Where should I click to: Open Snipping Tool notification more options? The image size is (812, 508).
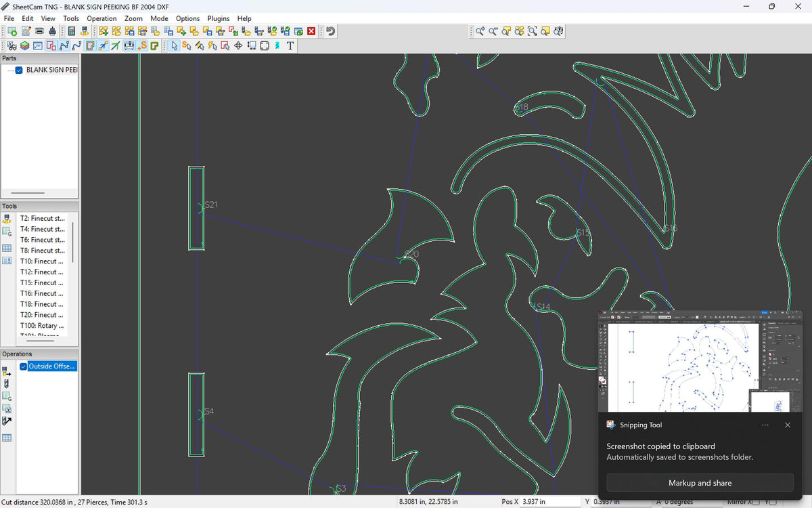765,425
